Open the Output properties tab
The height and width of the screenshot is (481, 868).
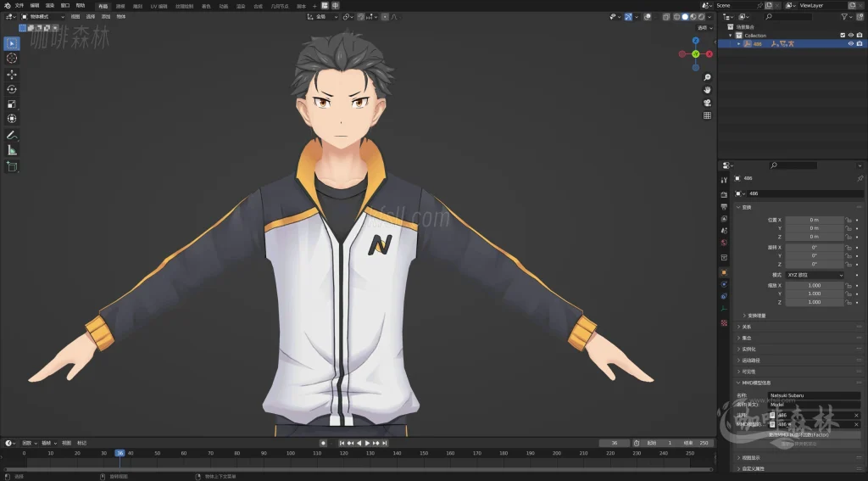pyautogui.click(x=724, y=207)
